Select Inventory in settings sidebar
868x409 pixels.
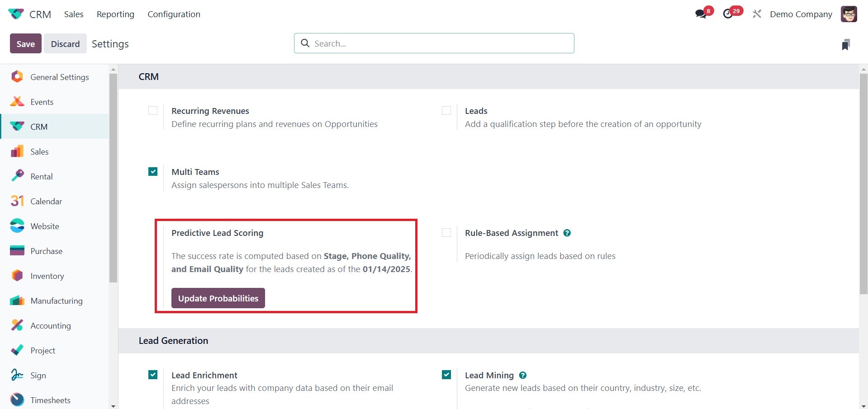pyautogui.click(x=47, y=276)
